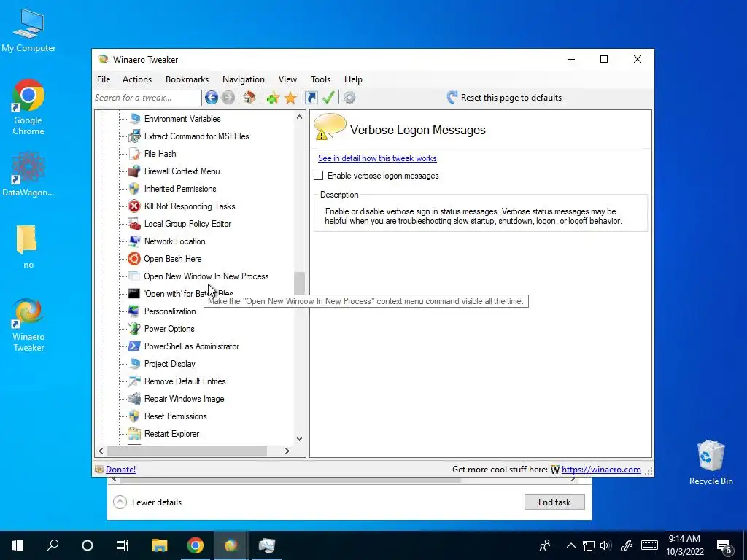Click the Firewall Context Menu brick icon

coord(135,171)
